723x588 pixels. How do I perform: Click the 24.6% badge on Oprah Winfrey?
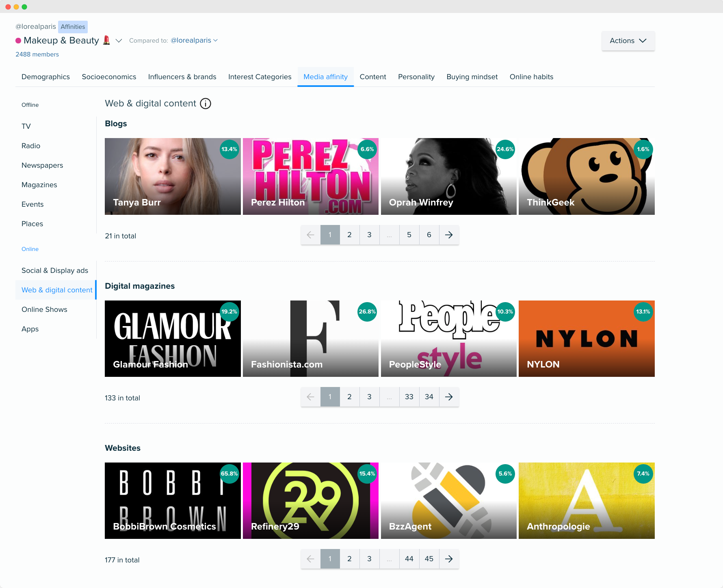pos(505,149)
